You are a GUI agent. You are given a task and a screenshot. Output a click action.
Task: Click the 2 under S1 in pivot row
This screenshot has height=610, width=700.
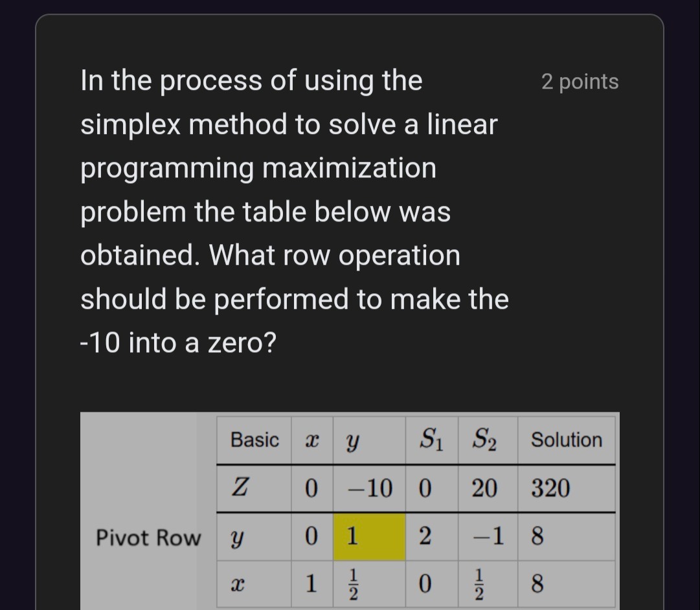[425, 536]
